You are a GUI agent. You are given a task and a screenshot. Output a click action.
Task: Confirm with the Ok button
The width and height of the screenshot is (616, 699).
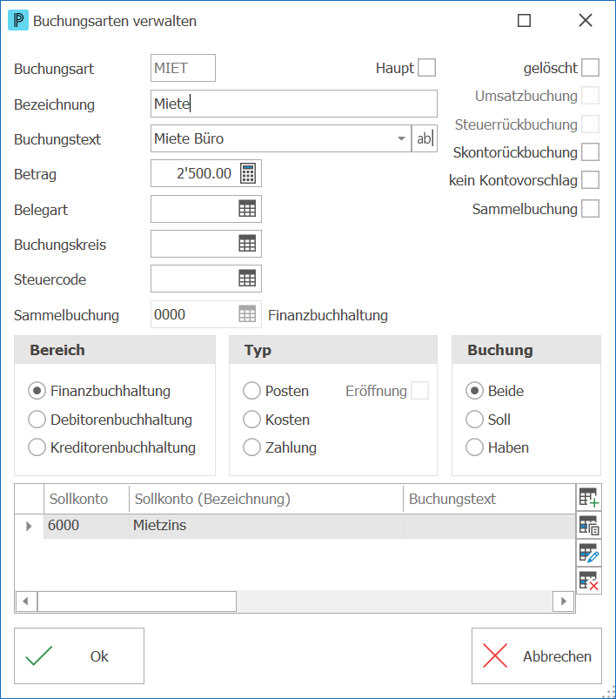click(79, 655)
